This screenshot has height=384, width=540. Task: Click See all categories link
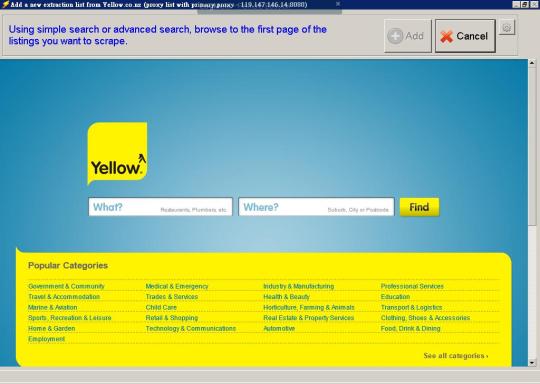pos(456,356)
